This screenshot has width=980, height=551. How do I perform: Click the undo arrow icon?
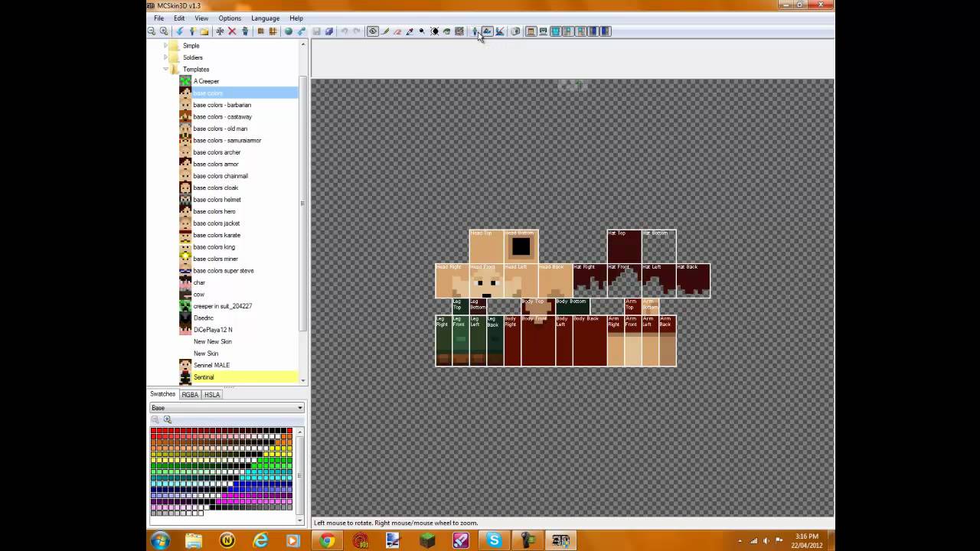click(x=345, y=31)
